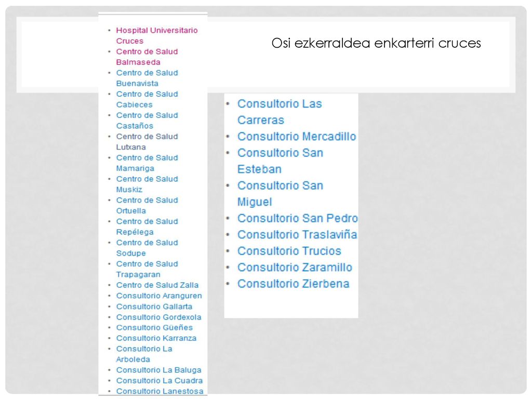This screenshot has height=399, width=532.
Task: Click Consultorio Lanestosa link
Action: click(x=160, y=391)
